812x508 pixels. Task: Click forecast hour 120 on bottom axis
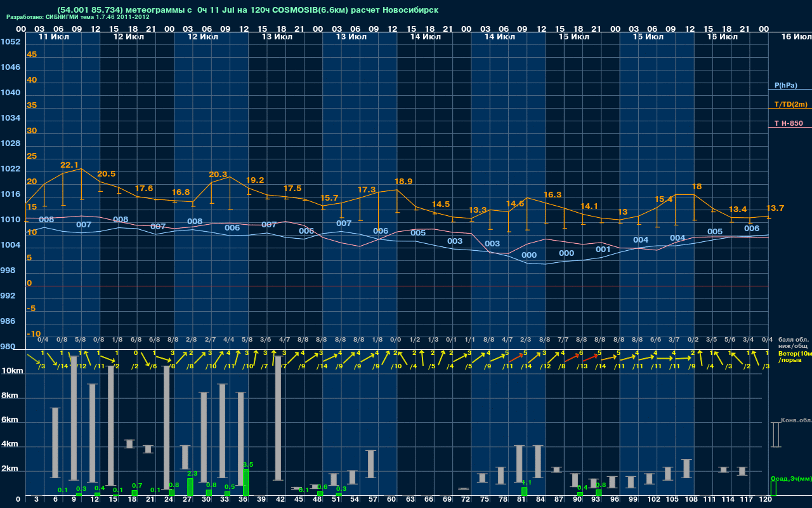[765, 500]
